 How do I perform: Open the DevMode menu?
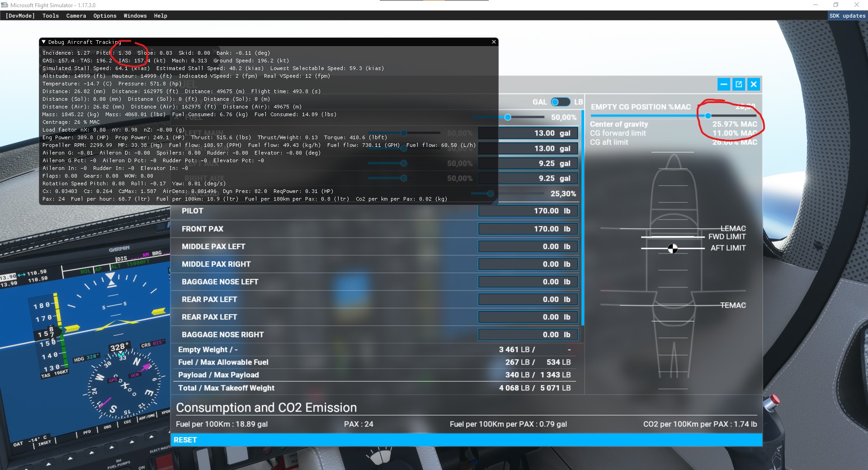pyautogui.click(x=20, y=16)
